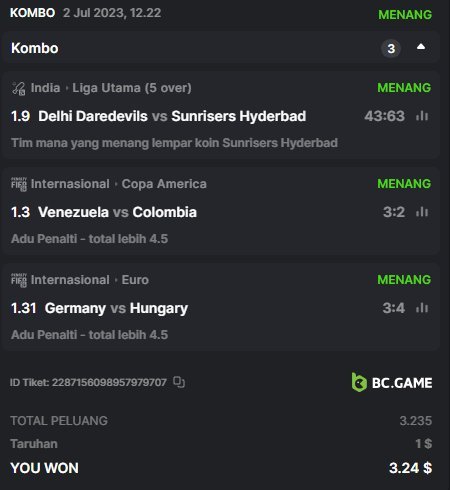
Task: Open stats icon for Germany vs Hungary
Action: click(x=422, y=308)
